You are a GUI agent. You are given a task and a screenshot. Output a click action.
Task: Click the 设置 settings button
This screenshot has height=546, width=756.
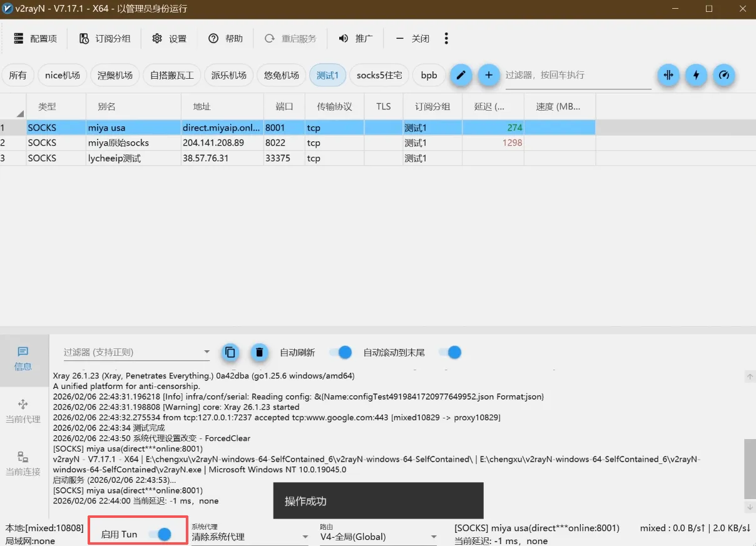[170, 39]
